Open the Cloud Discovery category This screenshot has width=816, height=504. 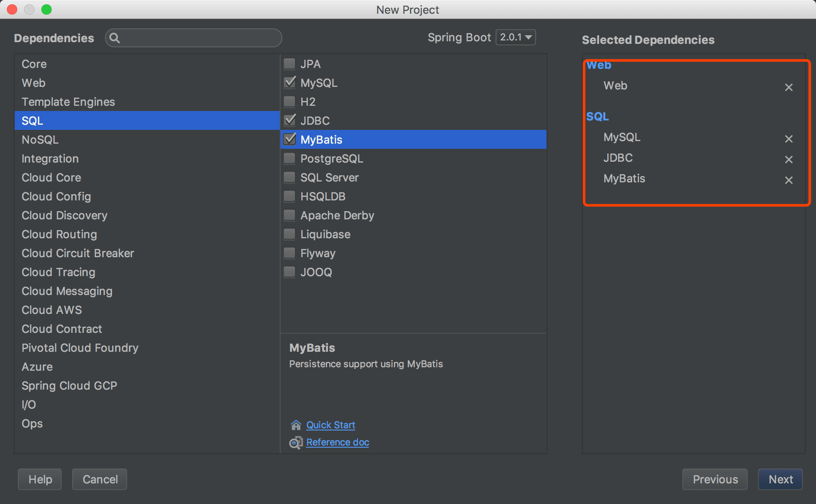pos(65,215)
